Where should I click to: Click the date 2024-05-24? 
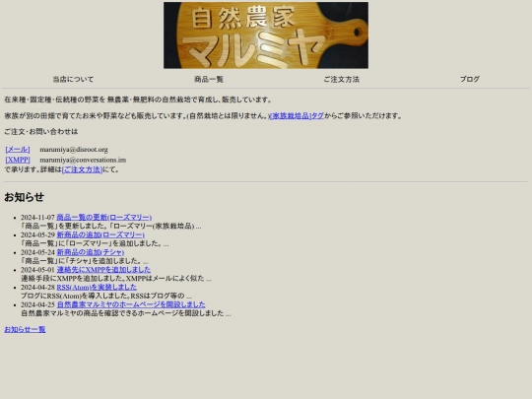(37, 252)
